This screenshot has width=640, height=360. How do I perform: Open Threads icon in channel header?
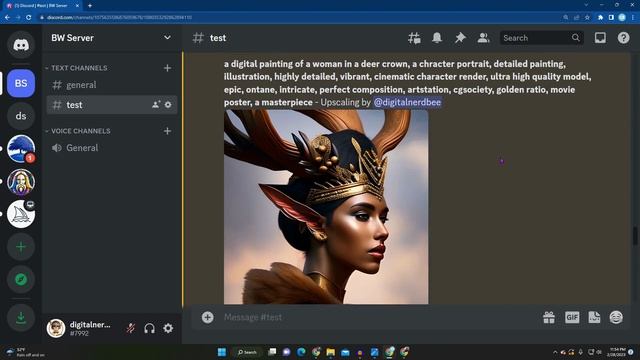pos(414,38)
